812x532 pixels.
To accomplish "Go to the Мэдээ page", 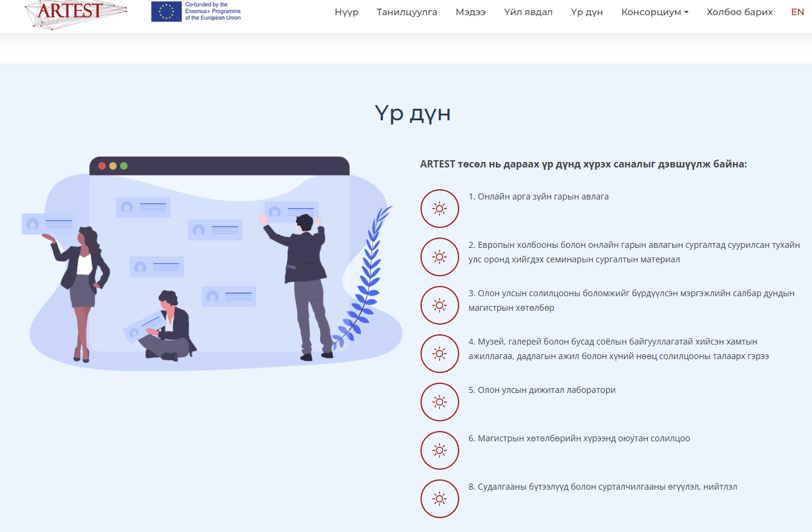I will 471,12.
